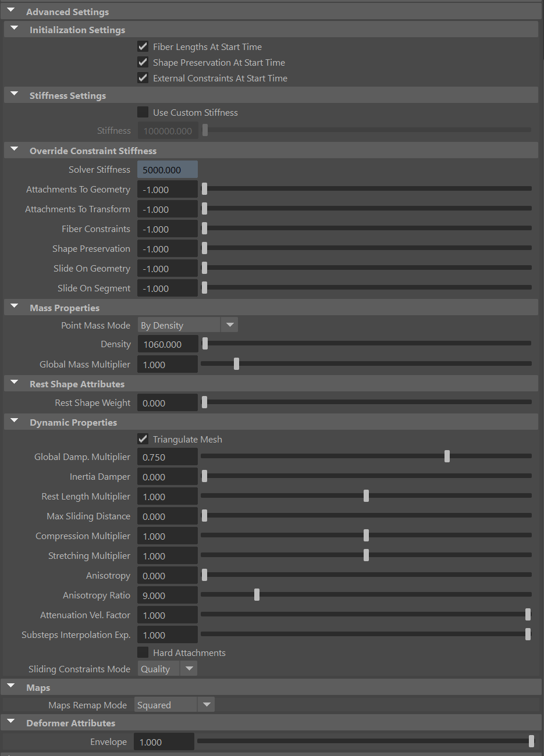The width and height of the screenshot is (544, 756).
Task: Collapse the Deformer Attributes section
Action: coord(10,720)
